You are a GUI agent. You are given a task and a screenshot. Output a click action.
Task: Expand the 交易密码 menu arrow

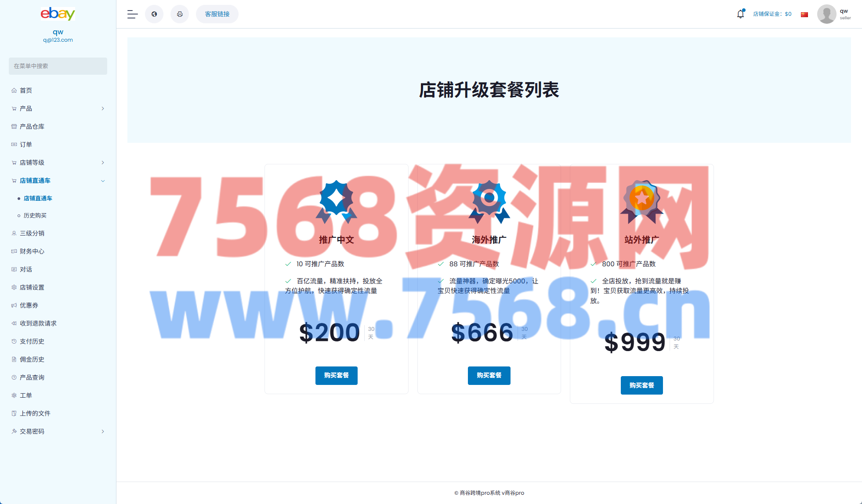103,431
